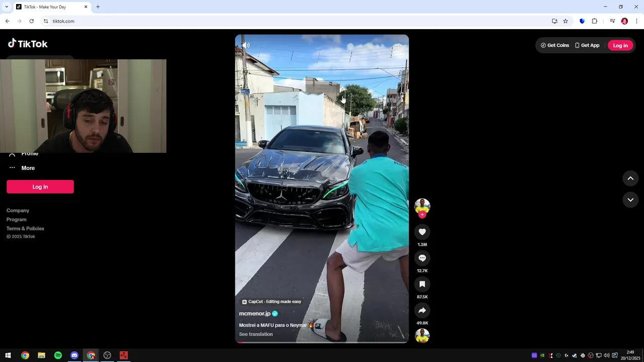Image resolution: width=644 pixels, height=362 pixels.
Task: Open the Extensions puzzle icon
Action: point(594,21)
